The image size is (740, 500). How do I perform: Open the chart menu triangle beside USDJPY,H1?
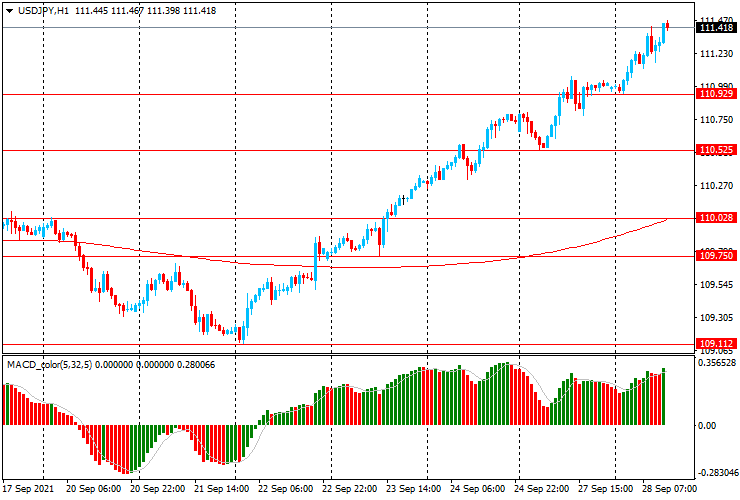pyautogui.click(x=9, y=11)
